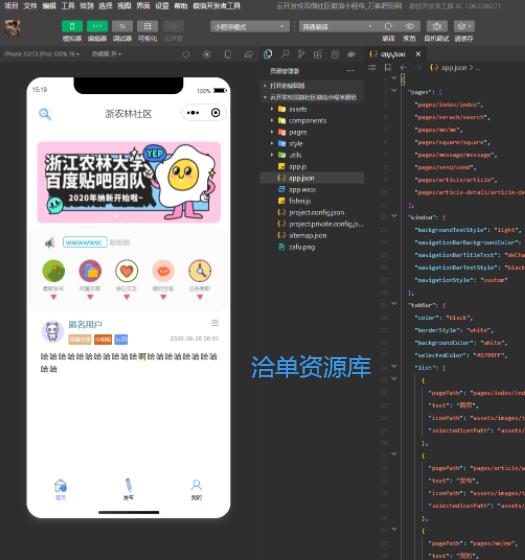Screen dimensions: 525x560
Task: Click the simulator phone device icon
Action: coord(228,54)
